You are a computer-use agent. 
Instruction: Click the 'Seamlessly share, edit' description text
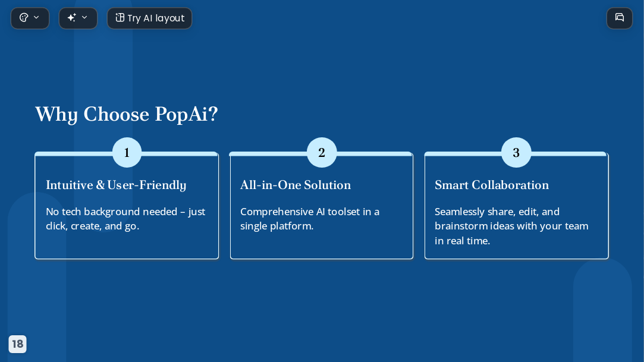[x=512, y=226]
